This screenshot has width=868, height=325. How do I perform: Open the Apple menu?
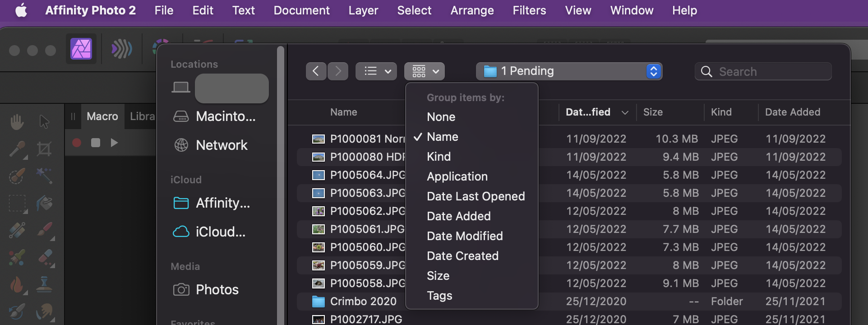[x=21, y=10]
